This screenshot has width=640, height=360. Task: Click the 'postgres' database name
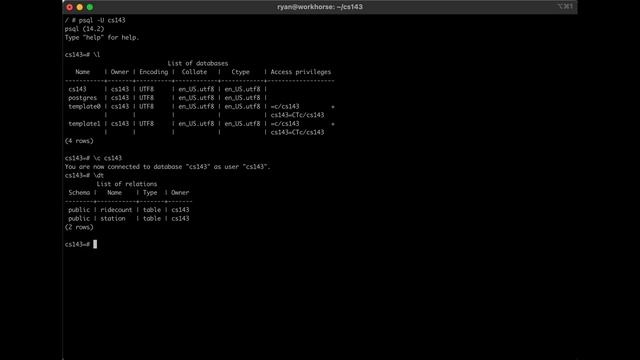point(82,98)
